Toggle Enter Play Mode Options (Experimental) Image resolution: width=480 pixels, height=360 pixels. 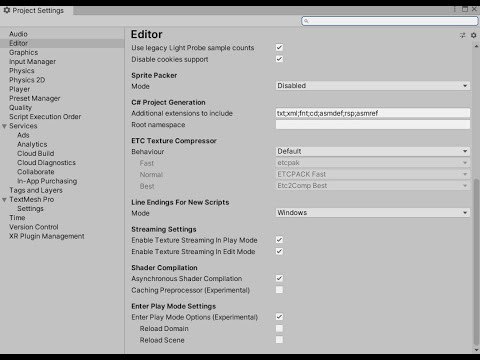[x=279, y=317]
